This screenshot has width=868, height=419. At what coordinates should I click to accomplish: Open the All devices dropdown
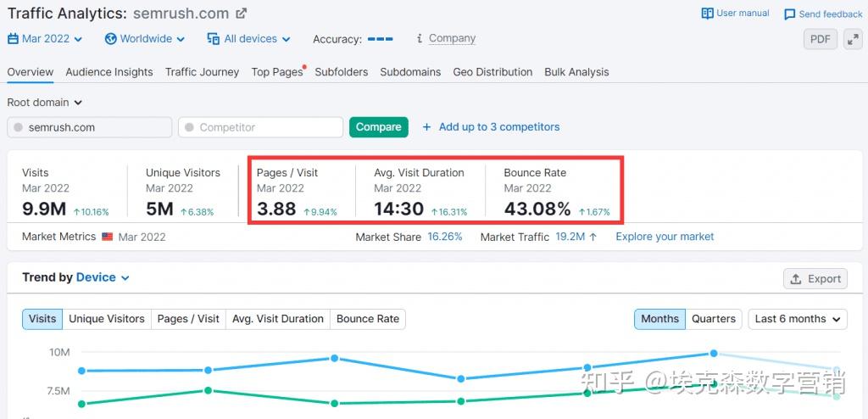click(248, 39)
